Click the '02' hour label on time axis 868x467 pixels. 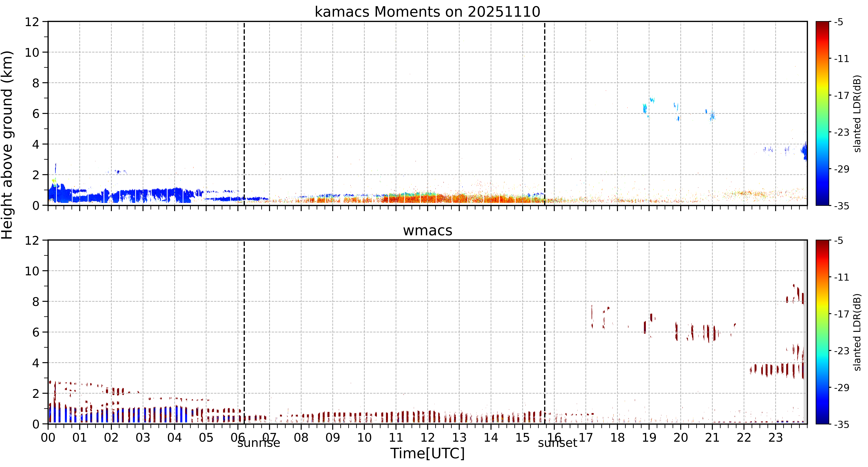click(x=111, y=438)
